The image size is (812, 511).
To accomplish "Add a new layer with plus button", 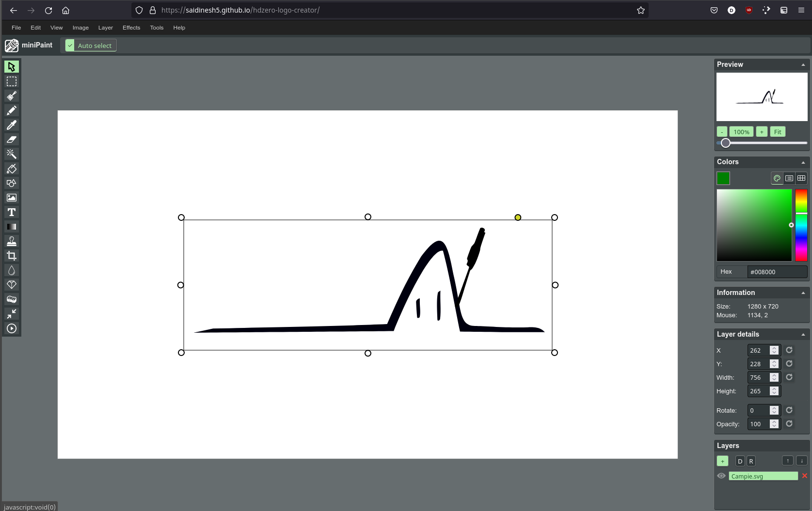I will point(722,461).
